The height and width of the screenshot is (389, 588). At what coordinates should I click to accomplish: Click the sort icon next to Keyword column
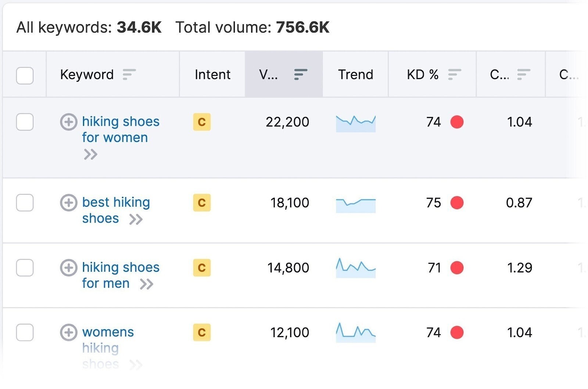pyautogui.click(x=129, y=75)
